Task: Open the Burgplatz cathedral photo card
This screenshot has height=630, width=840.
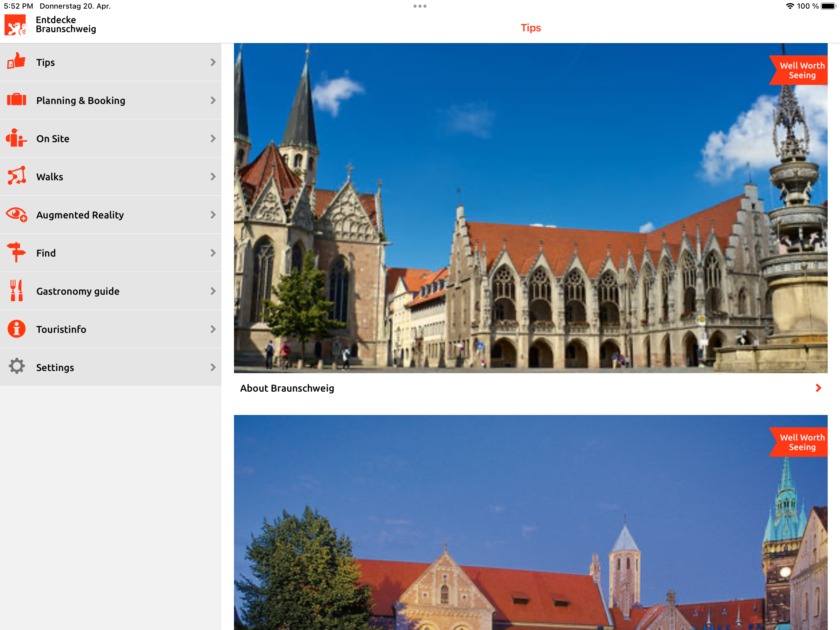Action: tap(530, 522)
